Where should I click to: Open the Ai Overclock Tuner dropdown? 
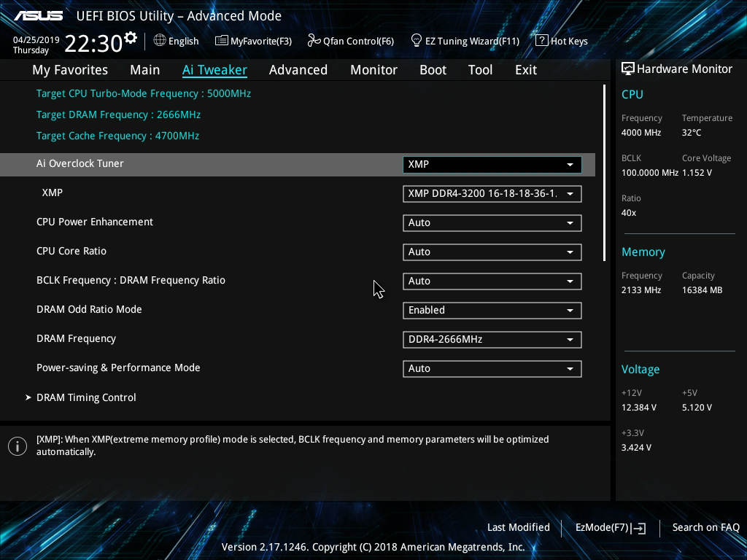coord(492,165)
